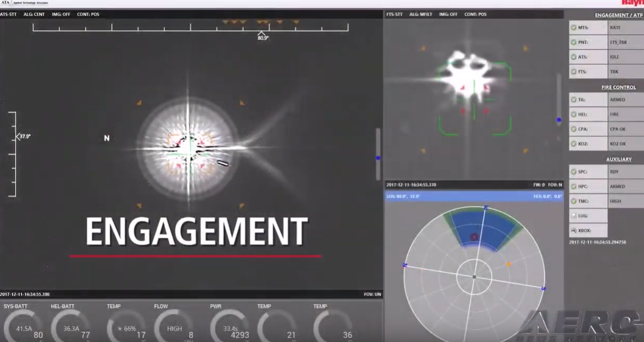Click the 37.9° elevation pointer on left scale
644x342 pixels.
[18, 136]
